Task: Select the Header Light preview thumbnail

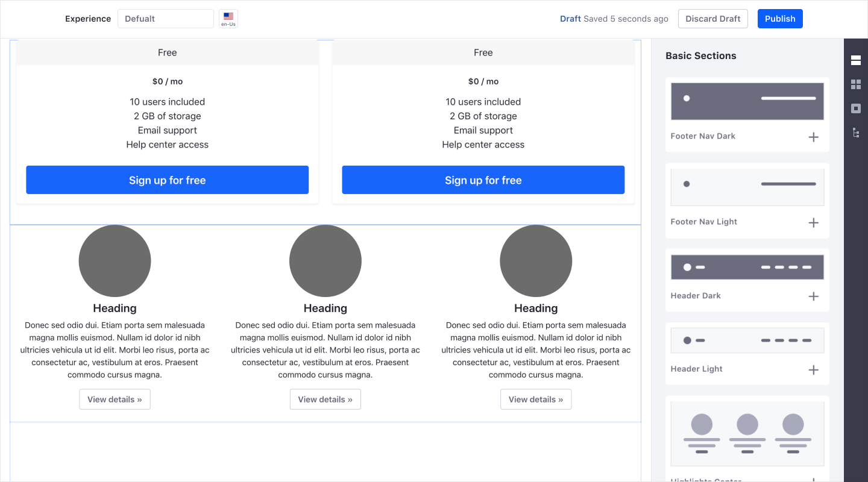Action: tap(747, 341)
